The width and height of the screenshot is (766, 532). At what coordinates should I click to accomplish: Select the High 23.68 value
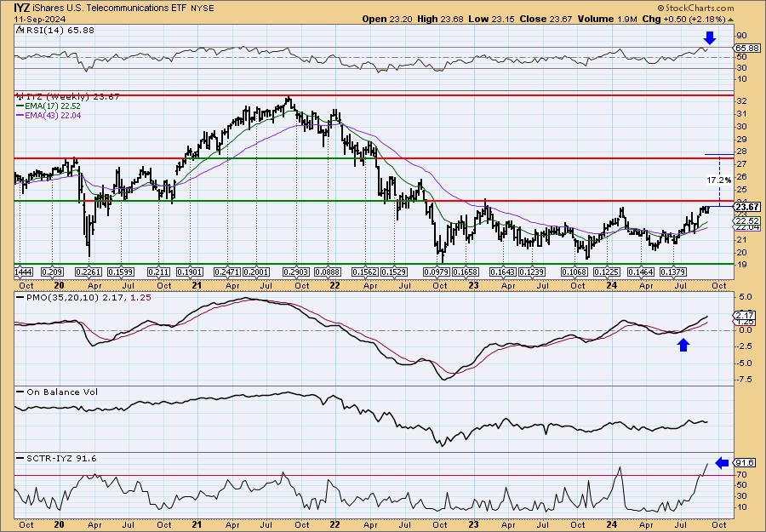(x=440, y=19)
